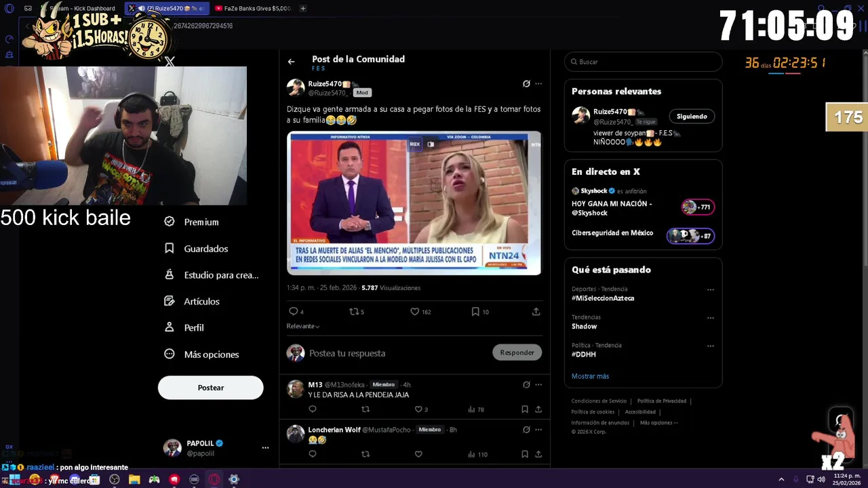868x488 pixels.
Task: Click the Postear button
Action: [210, 388]
